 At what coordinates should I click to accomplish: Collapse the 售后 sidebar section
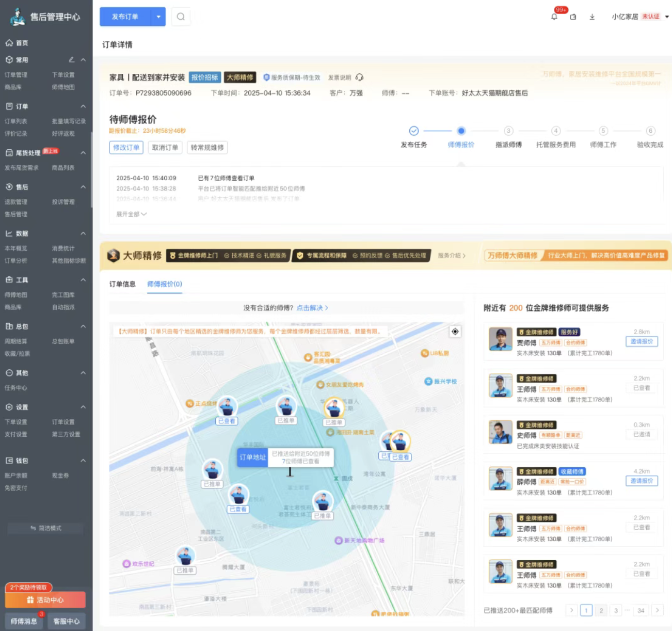coord(83,187)
